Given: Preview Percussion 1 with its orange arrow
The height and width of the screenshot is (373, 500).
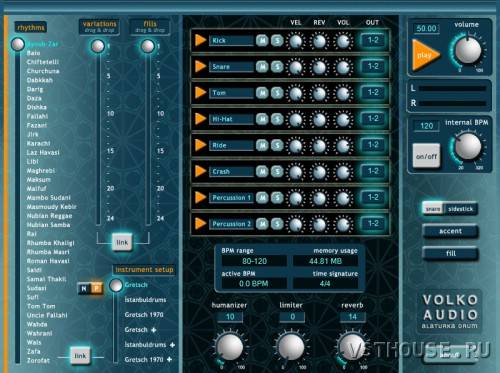Looking at the screenshot, I should click(x=200, y=197).
